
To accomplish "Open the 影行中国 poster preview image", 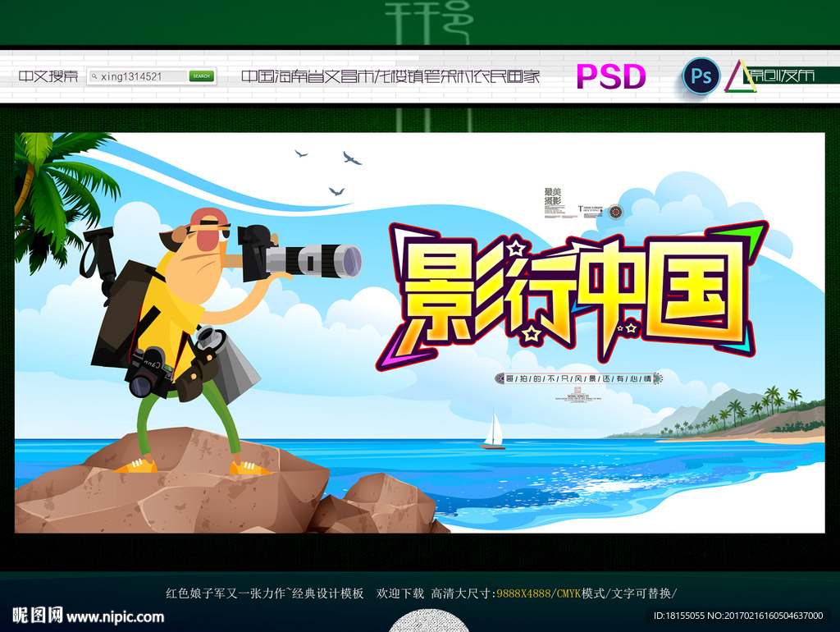I will (419, 332).
